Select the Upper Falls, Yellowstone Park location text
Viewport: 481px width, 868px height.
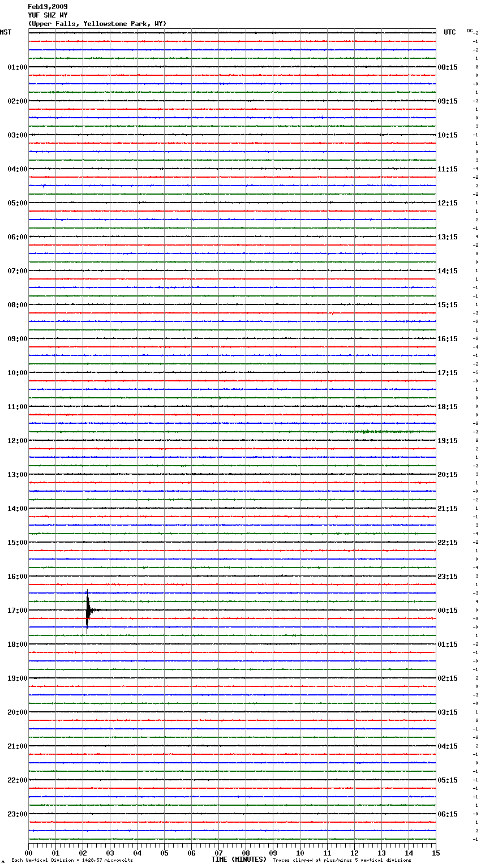97,24
